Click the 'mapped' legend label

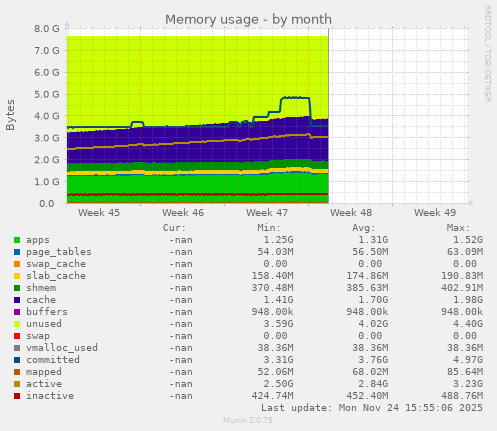pyautogui.click(x=44, y=372)
